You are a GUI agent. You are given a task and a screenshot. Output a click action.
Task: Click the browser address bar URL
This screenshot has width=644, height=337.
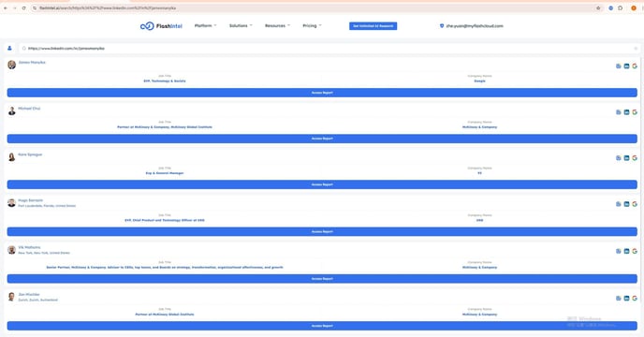(x=108, y=7)
